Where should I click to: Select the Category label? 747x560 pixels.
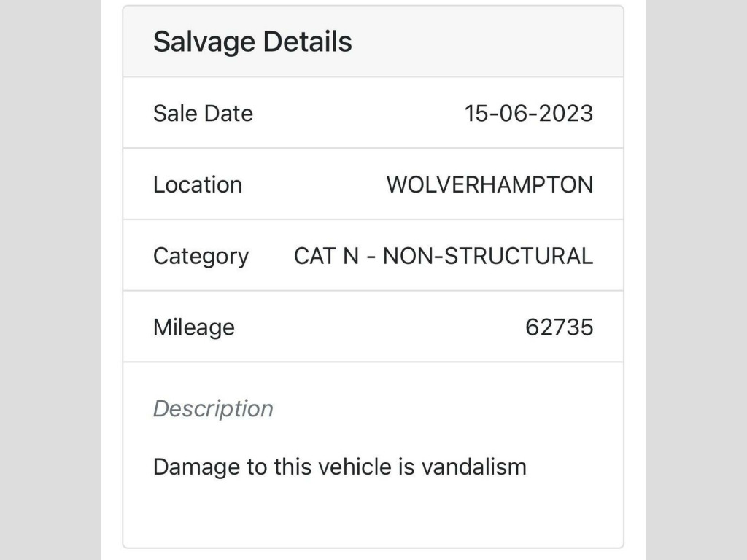coord(201,256)
